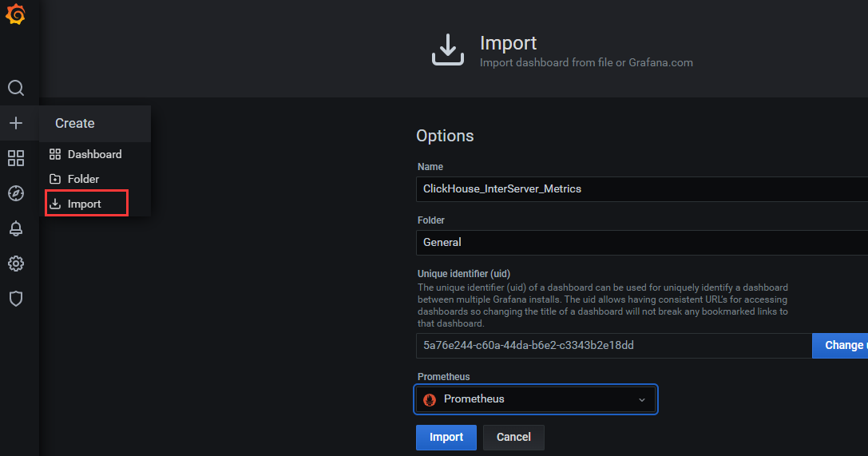
Task: Click the Change uid button
Action: 840,346
